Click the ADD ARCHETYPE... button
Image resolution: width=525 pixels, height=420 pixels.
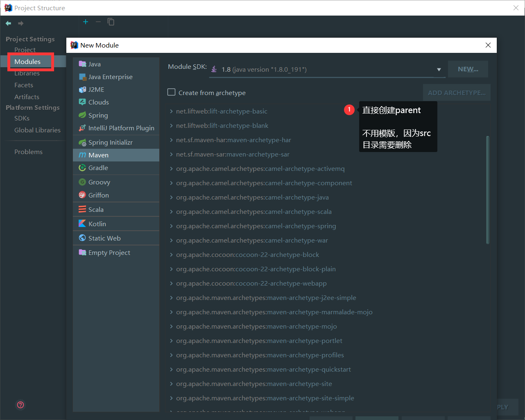(x=457, y=93)
